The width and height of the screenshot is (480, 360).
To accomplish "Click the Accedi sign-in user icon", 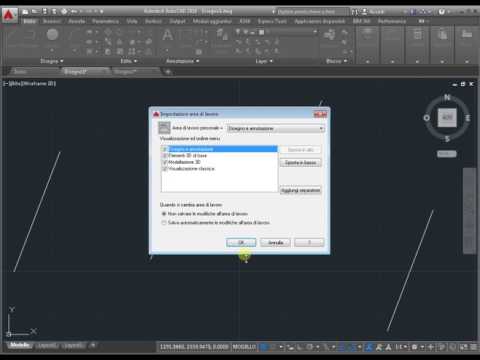I will click(x=364, y=12).
